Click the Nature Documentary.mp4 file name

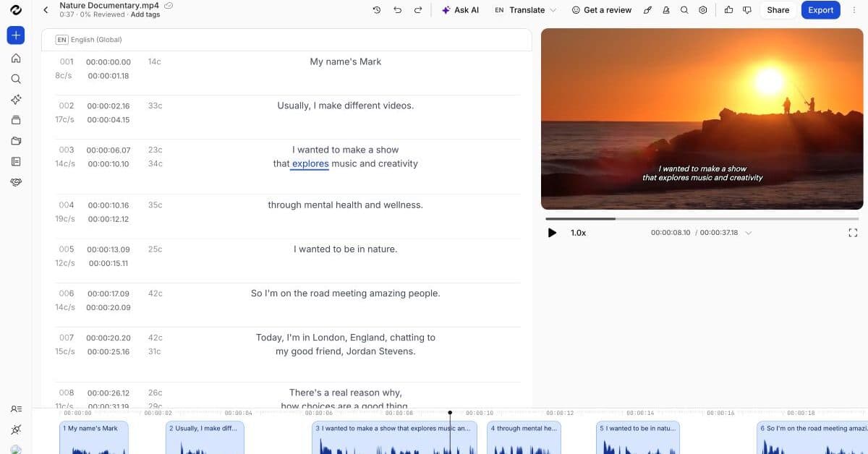109,5
